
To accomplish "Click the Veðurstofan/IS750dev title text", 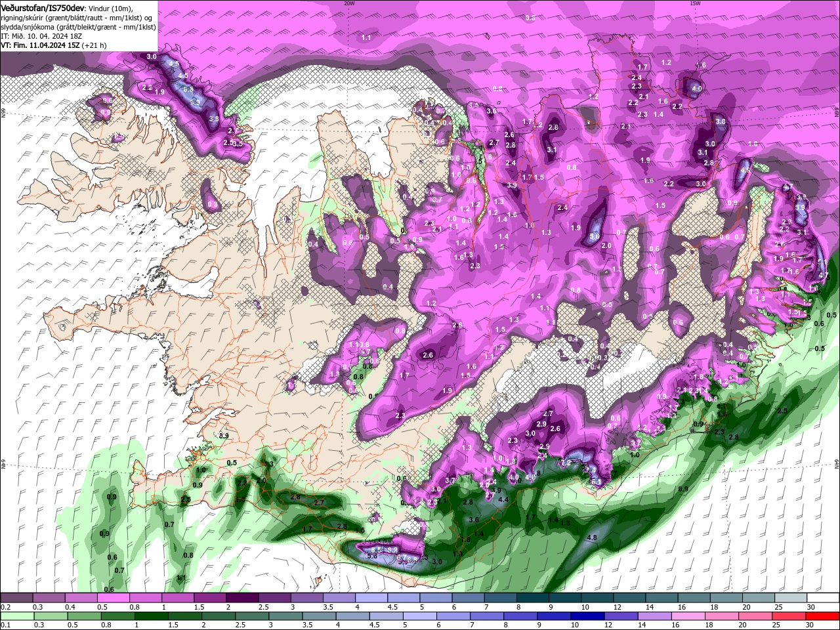I will (x=43, y=7).
